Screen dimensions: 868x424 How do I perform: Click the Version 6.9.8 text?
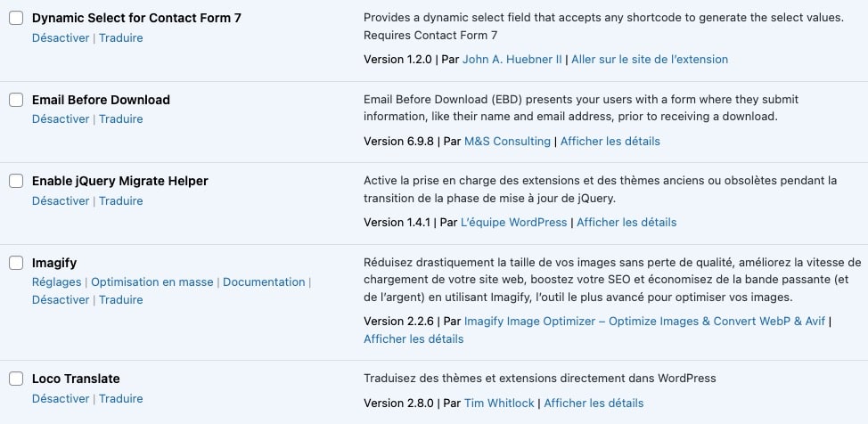pos(398,141)
